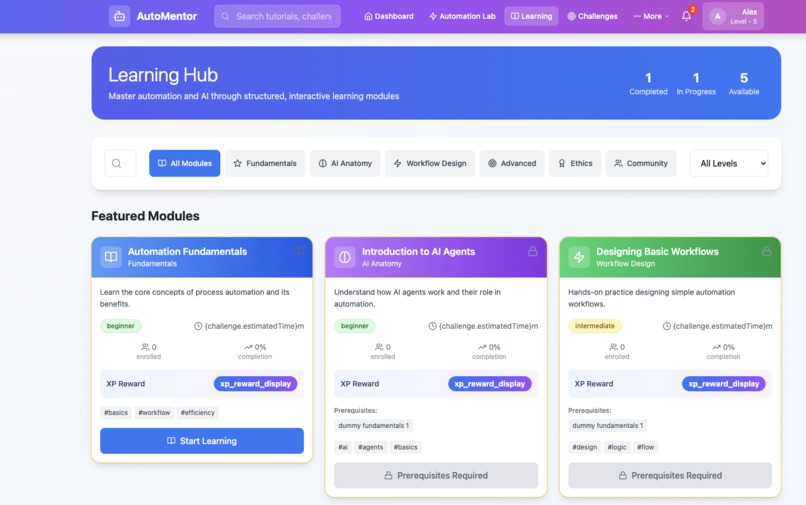Click the #ai tag
This screenshot has width=806, height=505.
click(x=343, y=447)
